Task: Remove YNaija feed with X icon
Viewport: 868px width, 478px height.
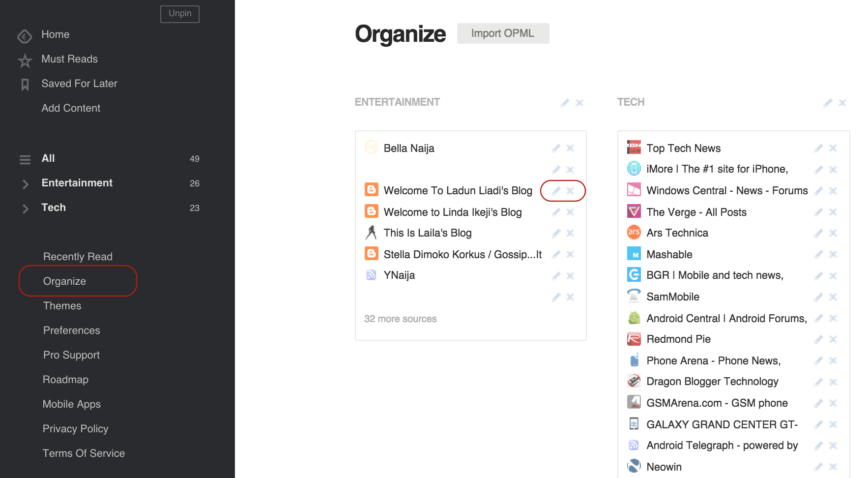Action: 570,276
